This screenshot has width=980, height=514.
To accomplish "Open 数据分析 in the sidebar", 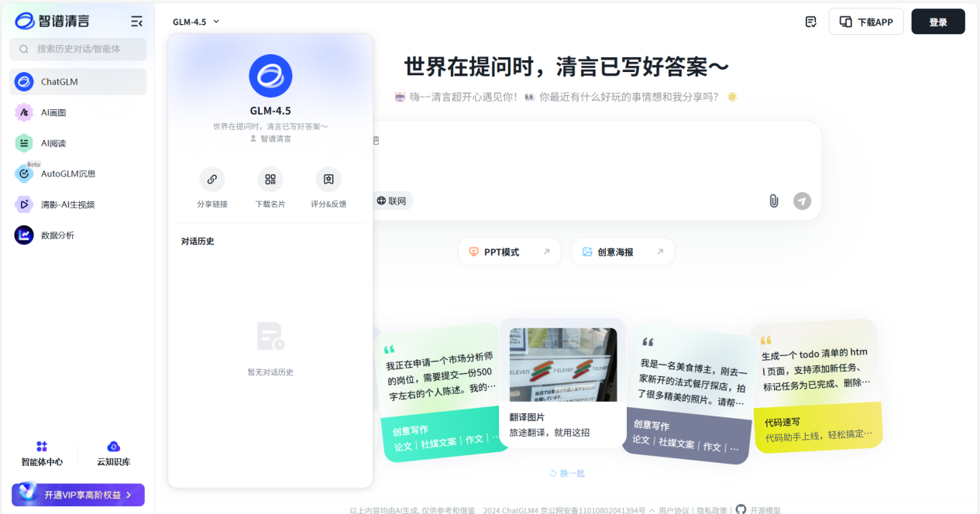I will [77, 235].
